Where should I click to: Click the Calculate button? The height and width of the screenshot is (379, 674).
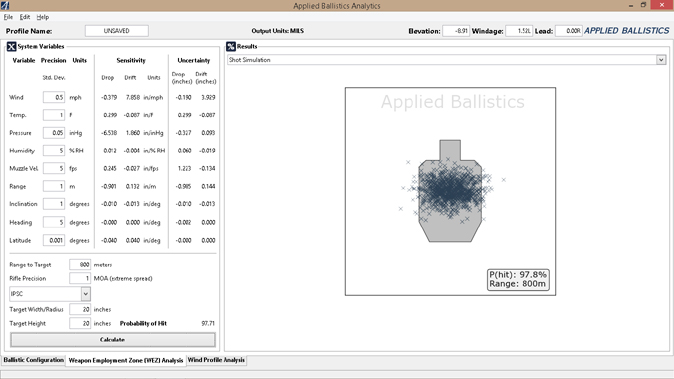click(x=113, y=339)
